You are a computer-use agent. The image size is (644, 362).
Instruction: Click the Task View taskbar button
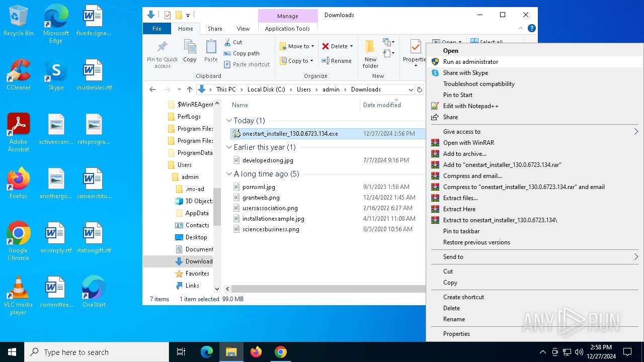pos(181,352)
